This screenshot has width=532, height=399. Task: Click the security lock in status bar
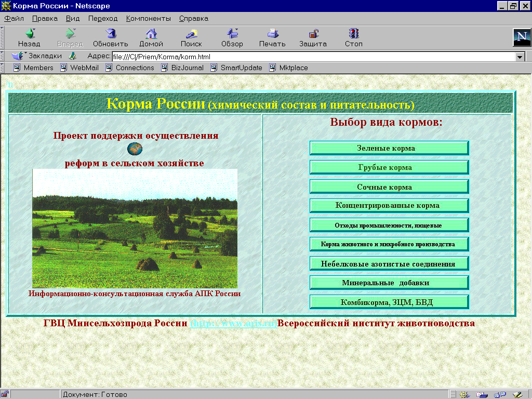[x=5, y=394]
